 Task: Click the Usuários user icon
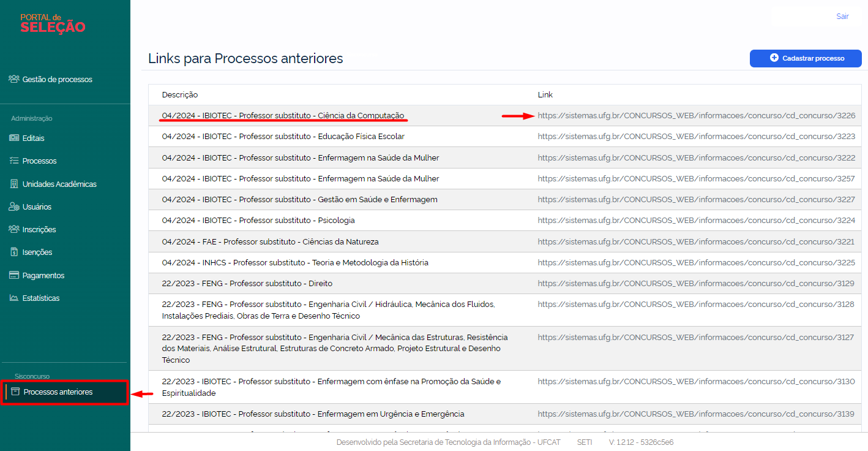coord(14,207)
